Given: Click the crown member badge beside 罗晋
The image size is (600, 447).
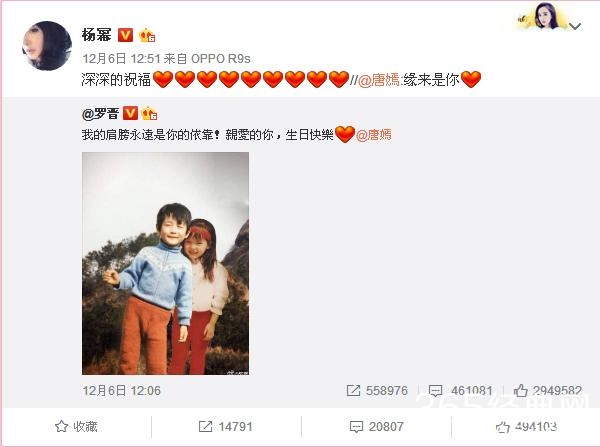Looking at the screenshot, I should tap(149, 114).
